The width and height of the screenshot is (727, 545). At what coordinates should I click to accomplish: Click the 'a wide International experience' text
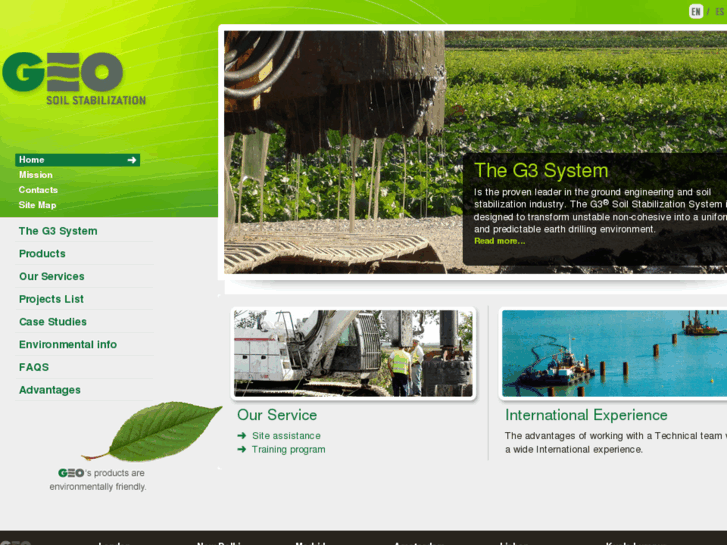[574, 449]
